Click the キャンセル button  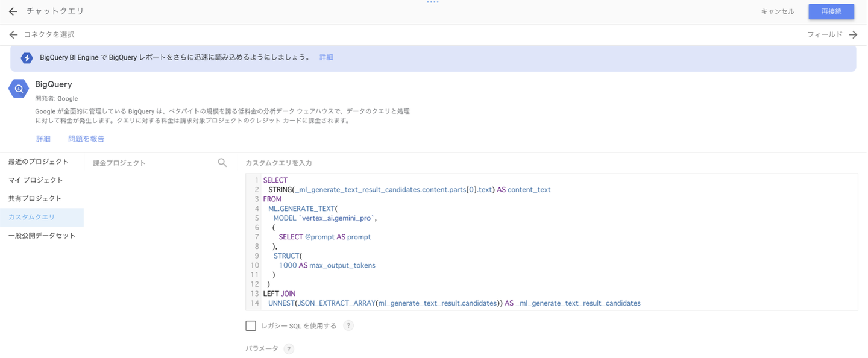[778, 11]
